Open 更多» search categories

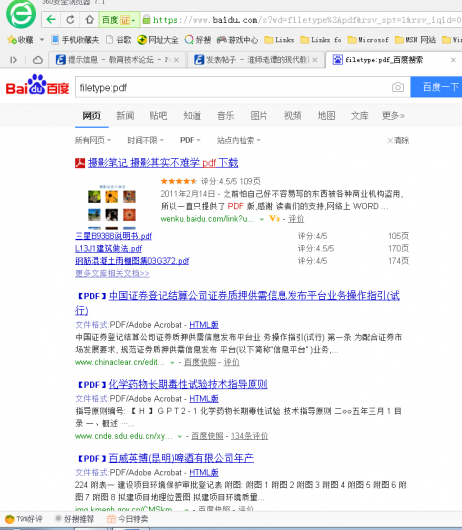[x=393, y=116]
